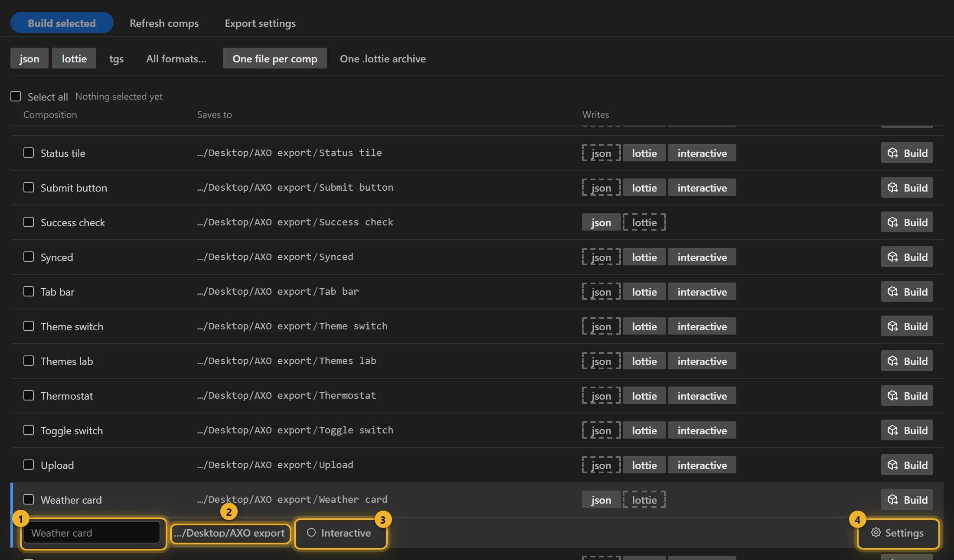The height and width of the screenshot is (560, 954).
Task: Toggle the json format chip in the top bar
Action: point(29,59)
